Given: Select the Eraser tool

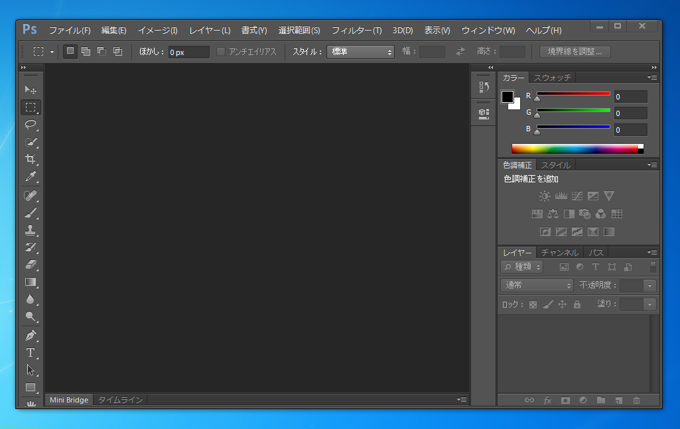Looking at the screenshot, I should pos(30,265).
